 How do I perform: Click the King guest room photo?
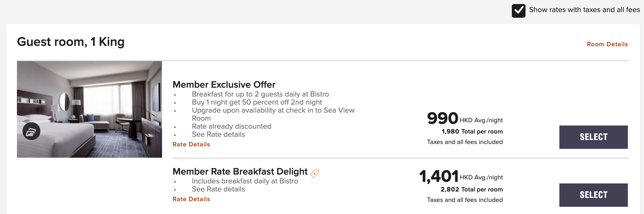pos(89,109)
